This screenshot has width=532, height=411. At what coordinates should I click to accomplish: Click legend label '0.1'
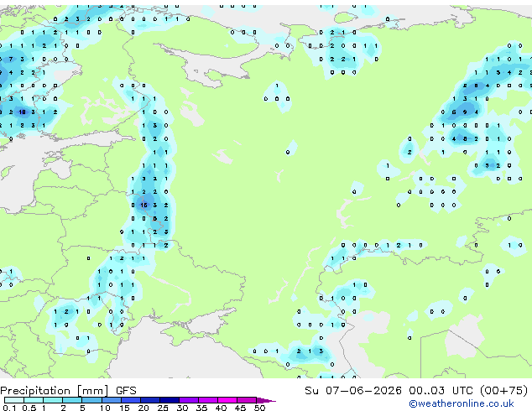pyautogui.click(x=9, y=408)
